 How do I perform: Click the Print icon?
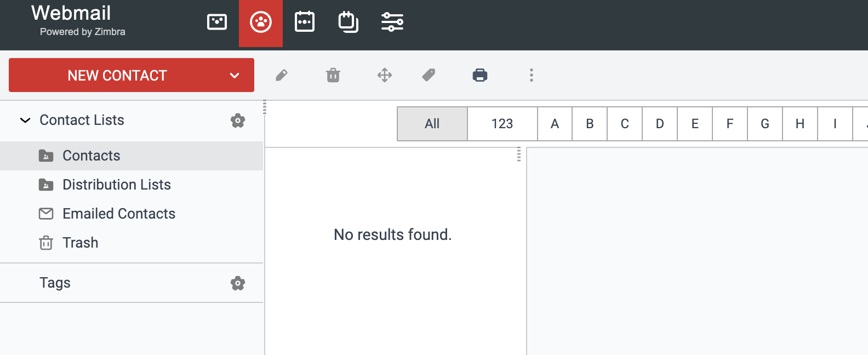pos(480,75)
